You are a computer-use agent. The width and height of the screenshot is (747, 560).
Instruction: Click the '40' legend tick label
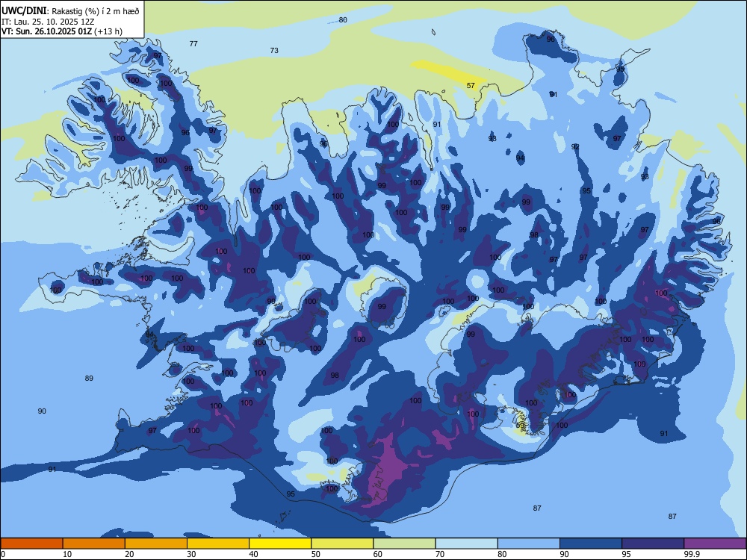(253, 554)
